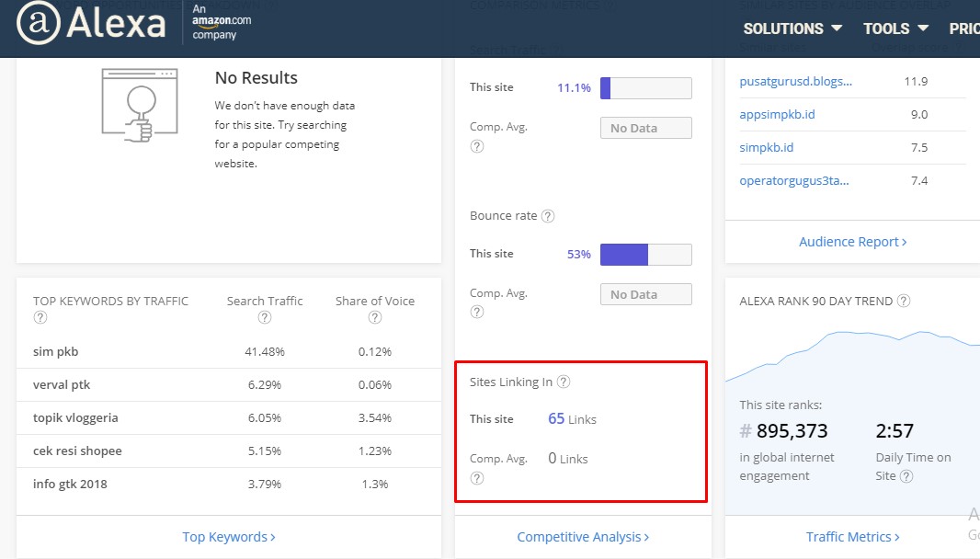Click Comp. Avg. help icon under 53% bounce
Screen dimensions: 980x559
(477, 312)
